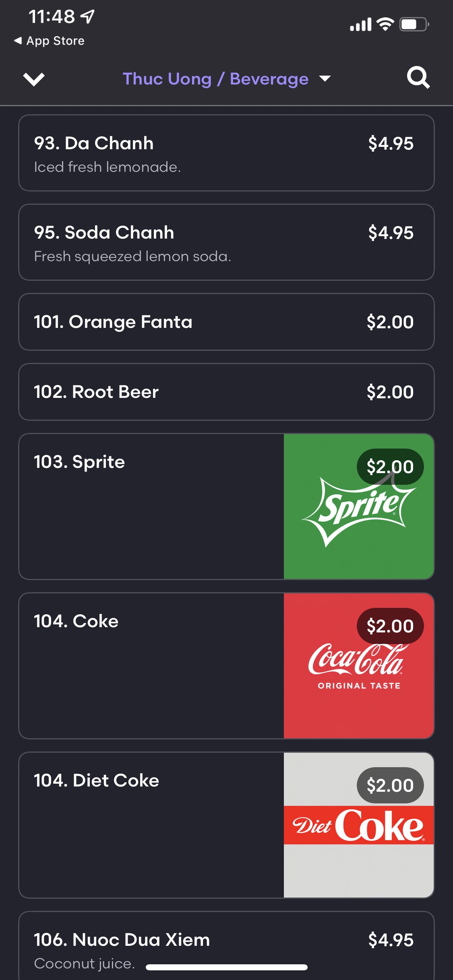Select 95. Soda Chanh item
The height and width of the screenshot is (980, 453).
[x=226, y=242]
